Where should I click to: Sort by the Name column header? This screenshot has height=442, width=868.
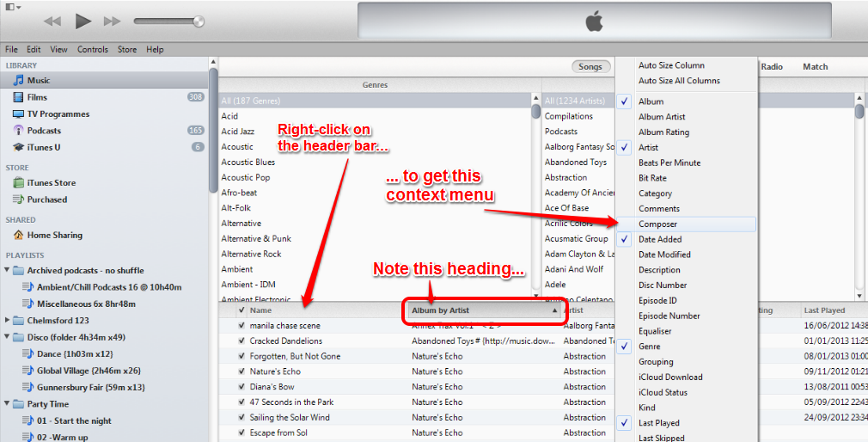click(327, 310)
